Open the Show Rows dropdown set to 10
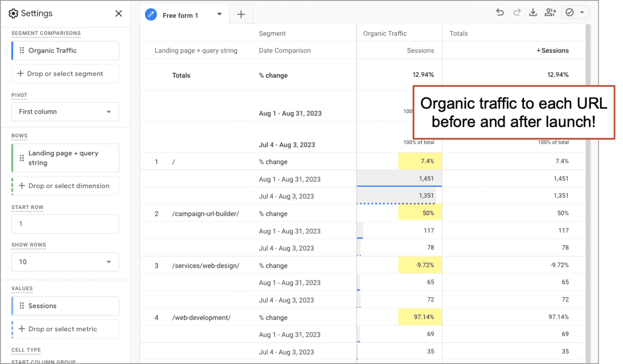Image resolution: width=623 pixels, height=364 pixels. [x=65, y=261]
